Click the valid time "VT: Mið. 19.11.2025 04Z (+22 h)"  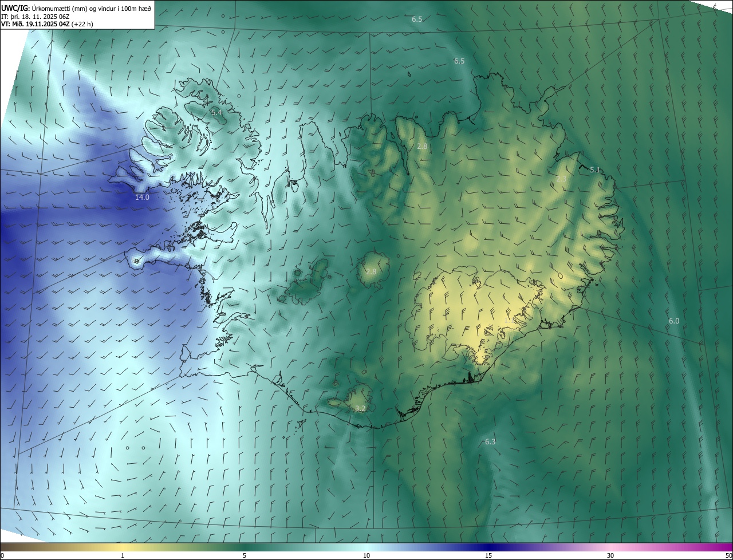click(48, 24)
